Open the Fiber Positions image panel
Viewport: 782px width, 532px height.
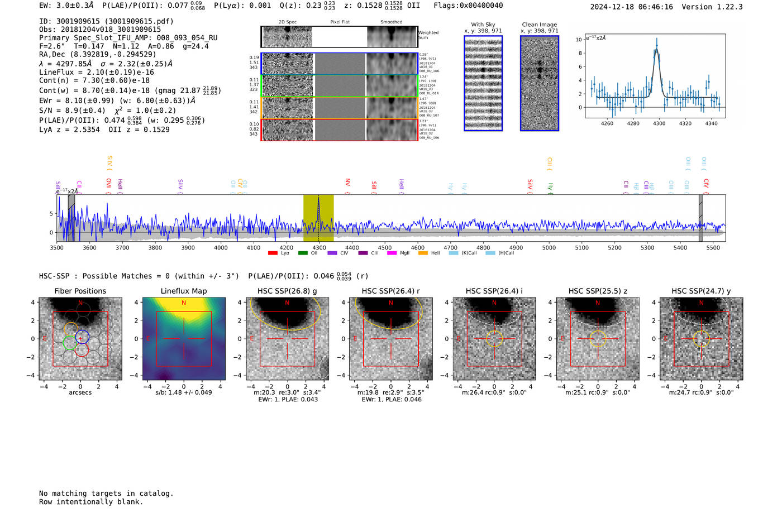point(80,339)
